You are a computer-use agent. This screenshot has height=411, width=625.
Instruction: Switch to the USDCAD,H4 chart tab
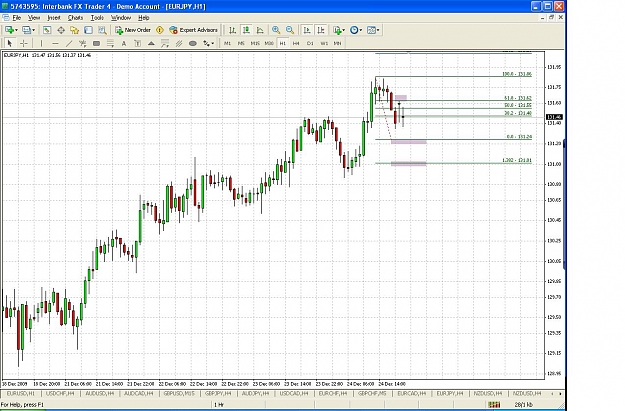pyautogui.click(x=295, y=393)
